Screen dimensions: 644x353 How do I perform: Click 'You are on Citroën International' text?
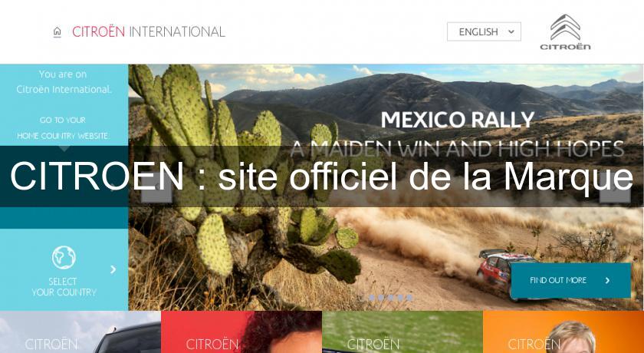pos(64,81)
